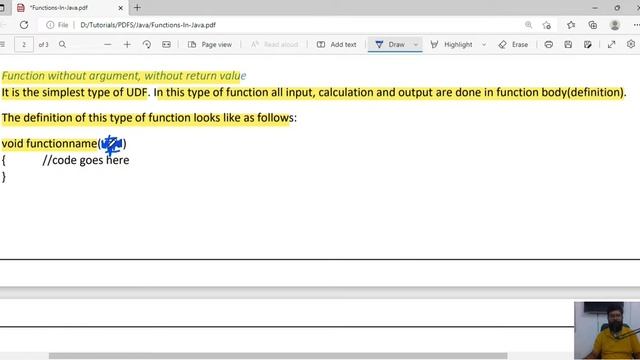Open the zoom magnifier in address bar
The image size is (640, 360).
[528, 25]
